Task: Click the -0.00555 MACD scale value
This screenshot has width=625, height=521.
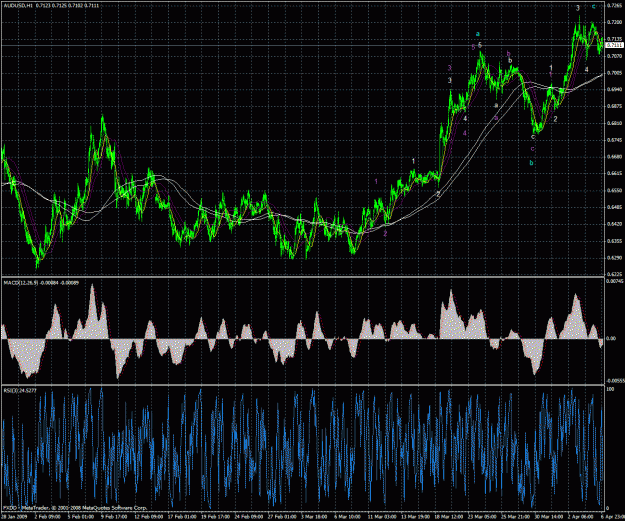Action: [614, 381]
